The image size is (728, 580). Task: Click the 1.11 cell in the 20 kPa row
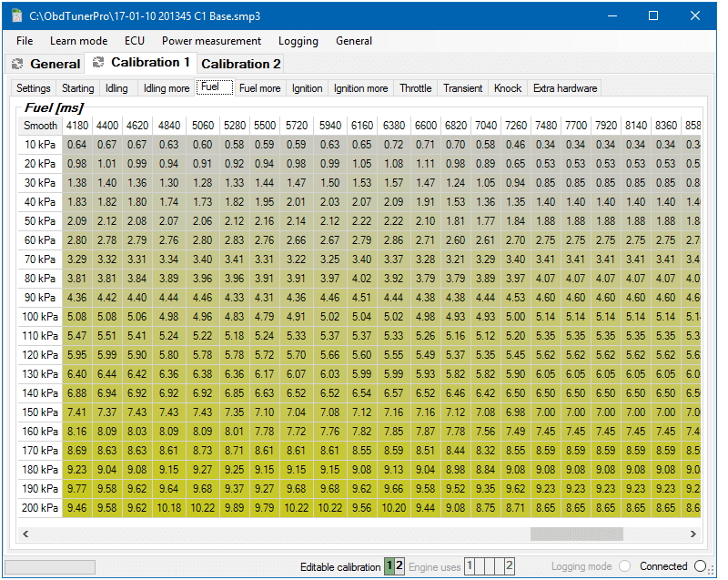click(x=426, y=164)
